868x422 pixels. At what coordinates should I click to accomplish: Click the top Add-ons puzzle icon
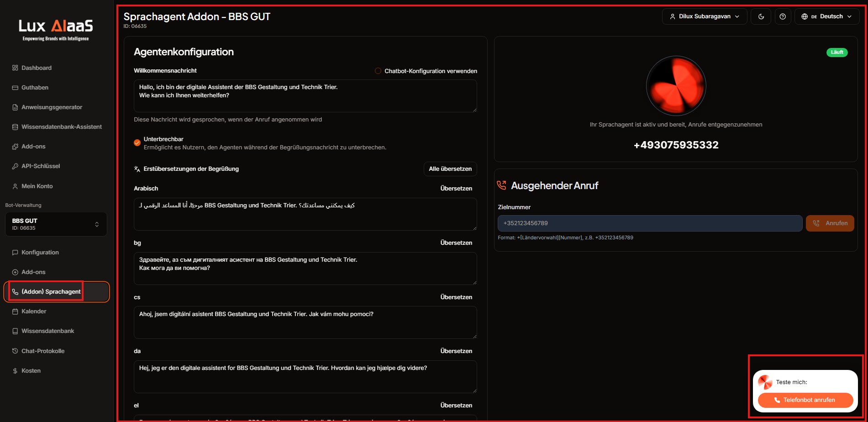[x=15, y=147]
